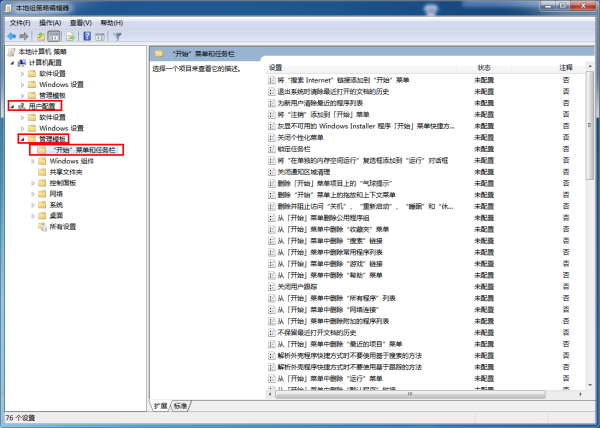The width and height of the screenshot is (600, 428).
Task: Expand the 桌面 folder arrow
Action: point(33,216)
